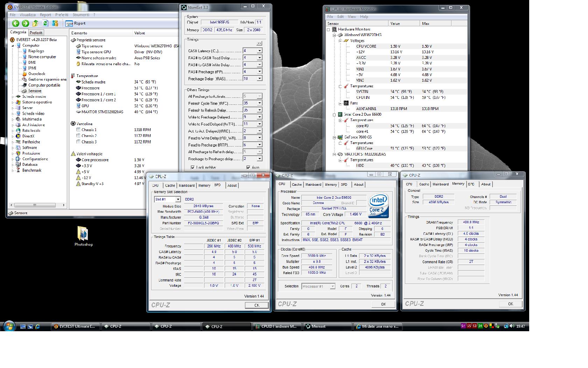
Task: Click OK in CPU-Z CPU window
Action: point(383,304)
